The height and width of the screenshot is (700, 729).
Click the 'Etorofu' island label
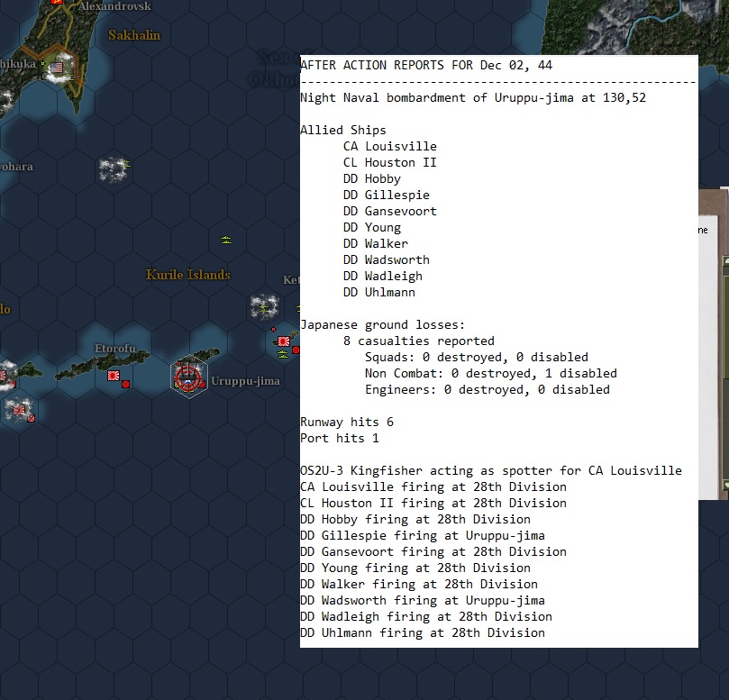[x=115, y=349]
